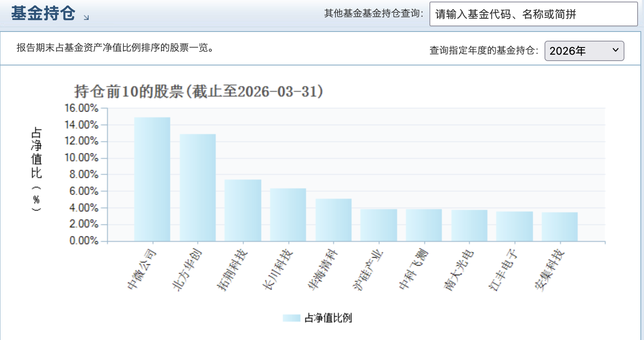This screenshot has height=340, width=644.
Task: Click the 8.00% y-axis value
Action: coord(84,174)
